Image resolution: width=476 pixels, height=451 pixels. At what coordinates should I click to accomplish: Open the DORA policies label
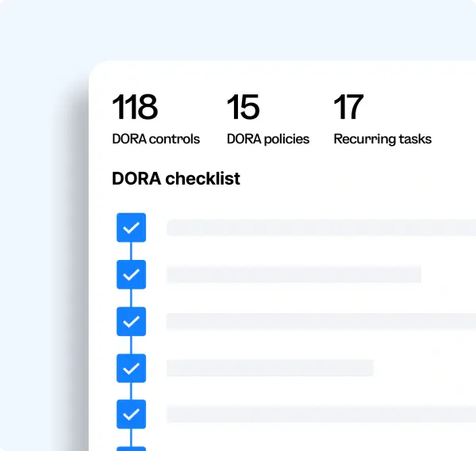pyautogui.click(x=268, y=139)
